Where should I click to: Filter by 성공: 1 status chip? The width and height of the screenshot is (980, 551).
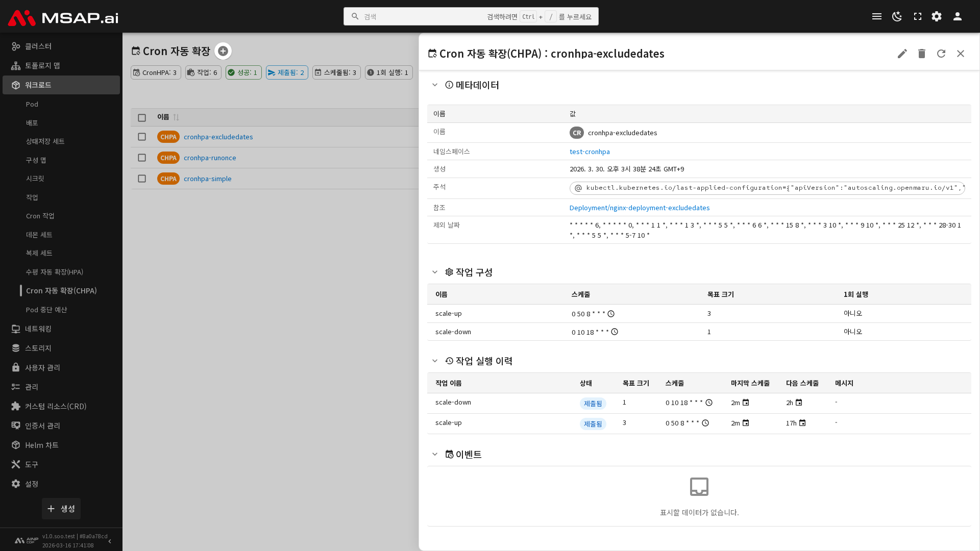tap(243, 72)
